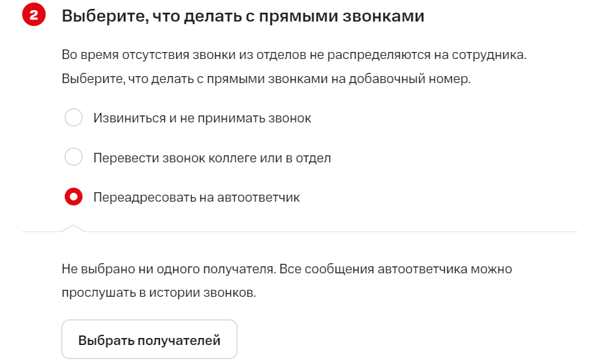Click the text 'прослушать в истории звонков'
This screenshot has width=601, height=364.
coord(159,294)
